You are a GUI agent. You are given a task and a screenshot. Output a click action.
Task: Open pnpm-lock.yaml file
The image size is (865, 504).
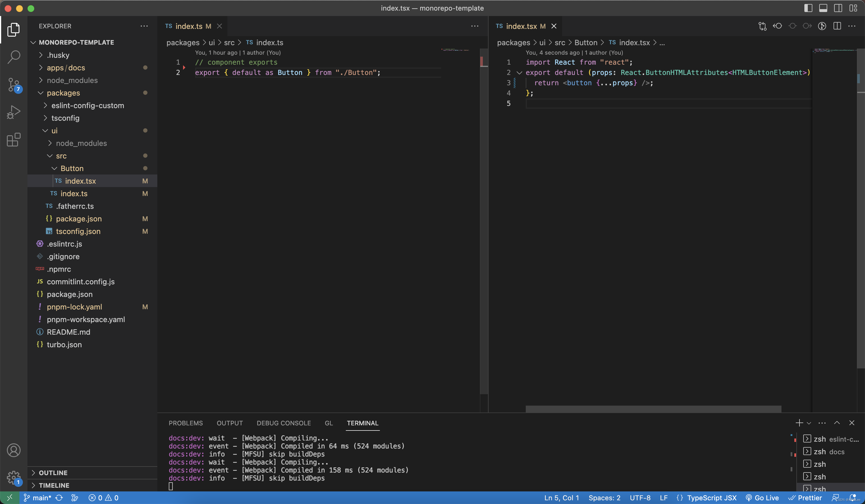pyautogui.click(x=92, y=307)
